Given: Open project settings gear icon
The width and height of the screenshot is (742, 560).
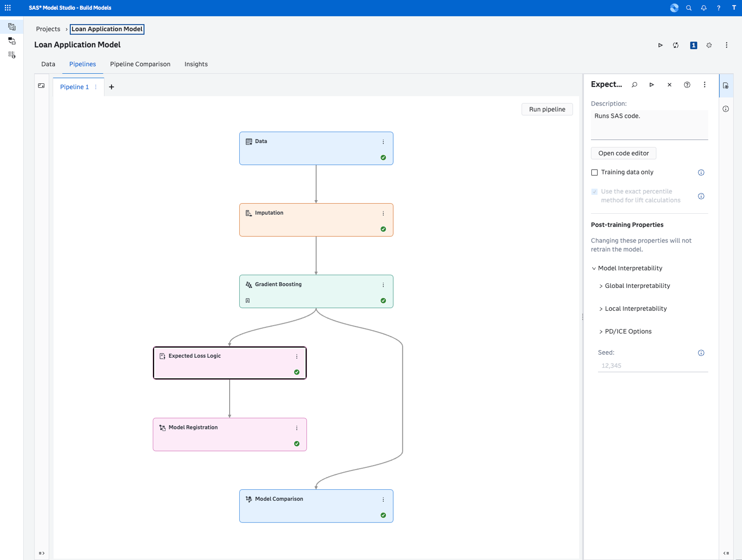Looking at the screenshot, I should pos(709,45).
